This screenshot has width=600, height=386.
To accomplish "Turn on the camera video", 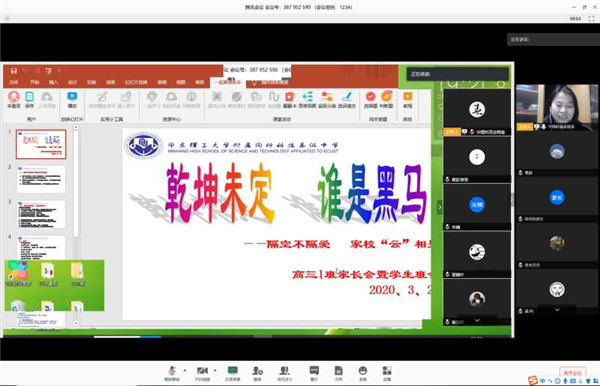I will [202, 373].
